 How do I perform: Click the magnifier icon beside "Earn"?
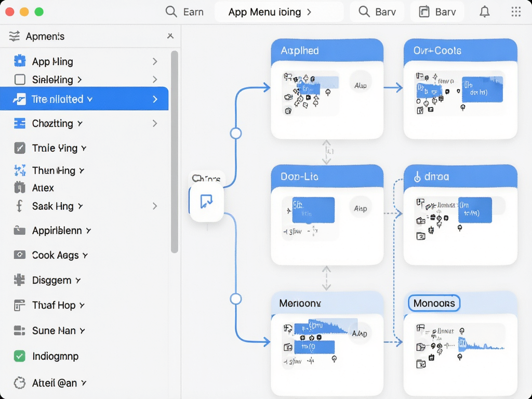click(x=171, y=12)
